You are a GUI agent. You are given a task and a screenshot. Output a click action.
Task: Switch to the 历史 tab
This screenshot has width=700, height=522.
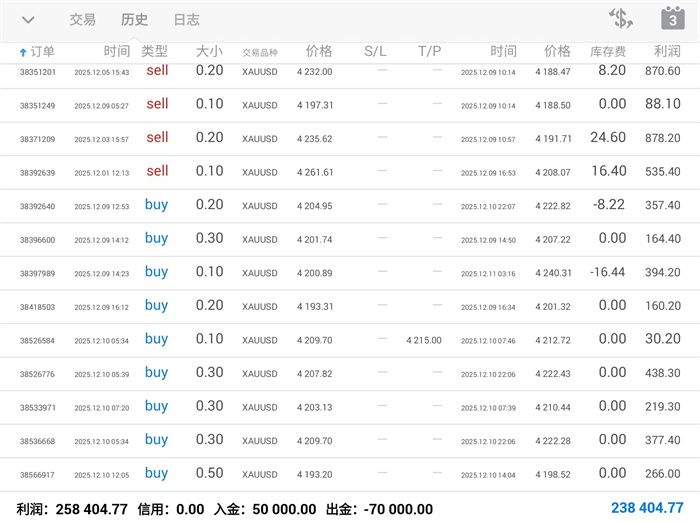coord(134,20)
